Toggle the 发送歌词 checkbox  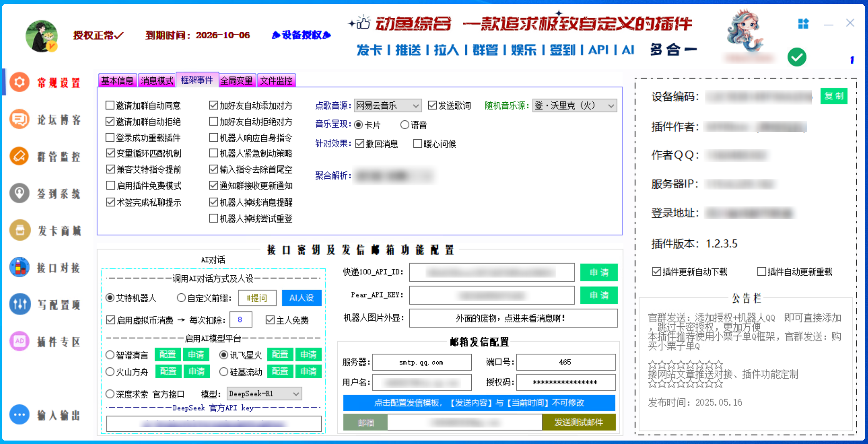pyautogui.click(x=432, y=105)
